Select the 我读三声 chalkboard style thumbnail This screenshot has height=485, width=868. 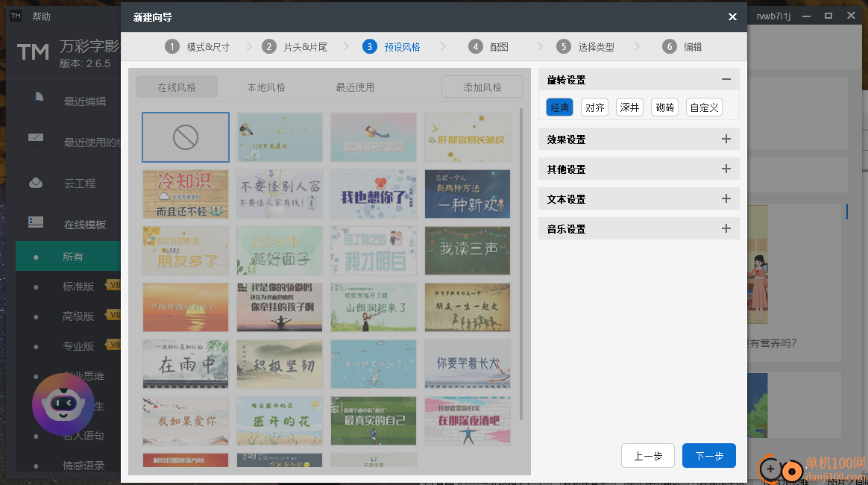(468, 250)
